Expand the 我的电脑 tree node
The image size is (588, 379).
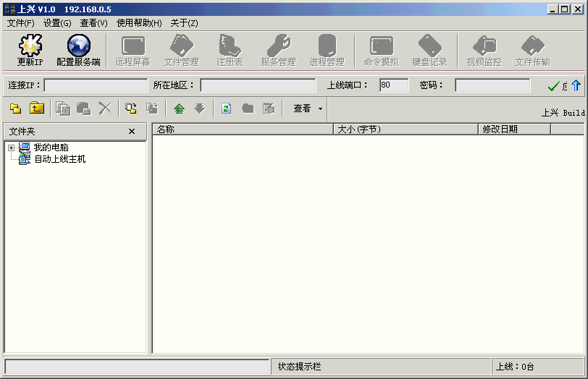tap(11, 148)
